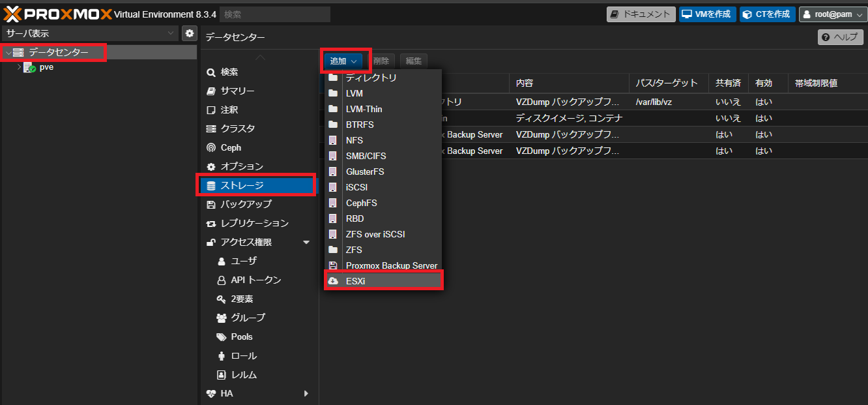Choose Proxmox Backup Server from the add menu
868x405 pixels.
tap(383, 265)
